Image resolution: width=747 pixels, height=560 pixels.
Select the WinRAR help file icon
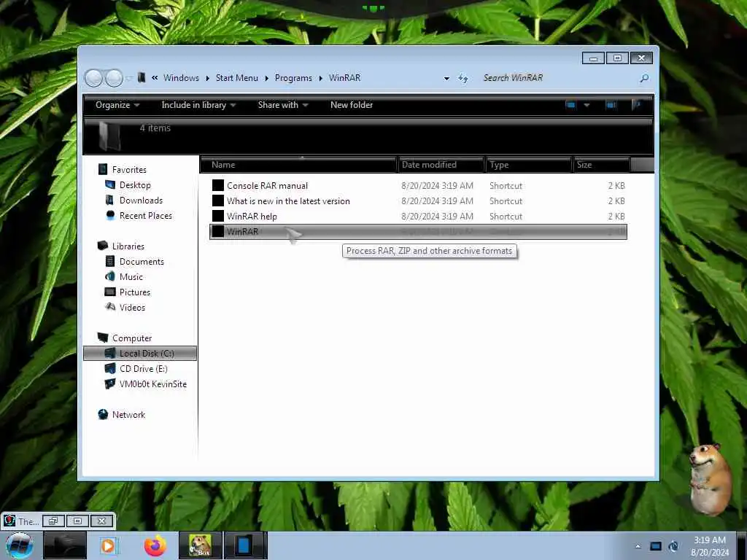(x=217, y=216)
